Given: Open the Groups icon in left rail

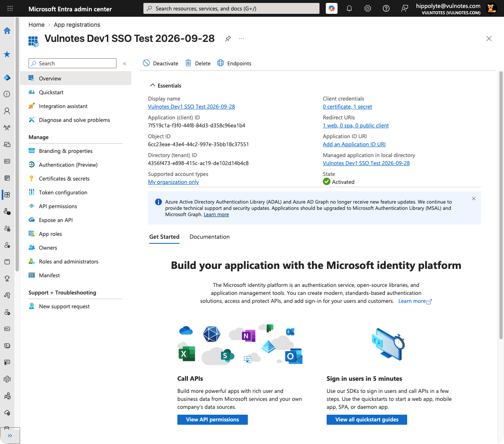Looking at the screenshot, I should click(7, 128).
